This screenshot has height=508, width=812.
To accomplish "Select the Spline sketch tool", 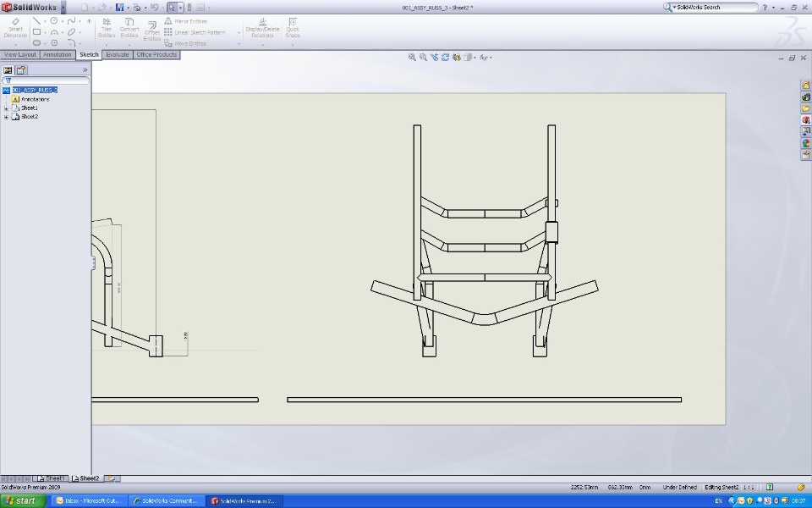I will [71, 20].
